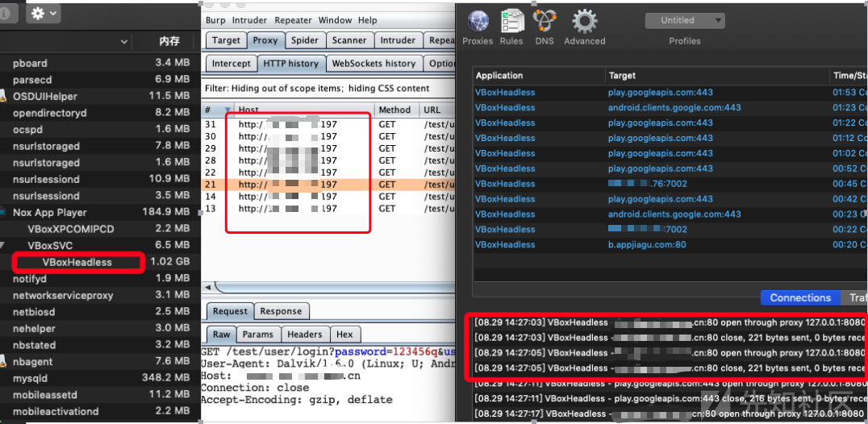Sort by the # column arrow
Viewport: 868px width, 424px height.
point(227,110)
